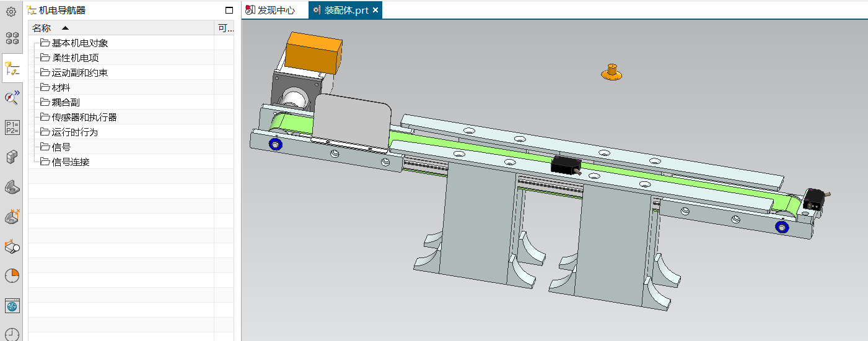Click the history clock icon at sidebar bottom
Screen dimensions: 868x341
[12, 334]
